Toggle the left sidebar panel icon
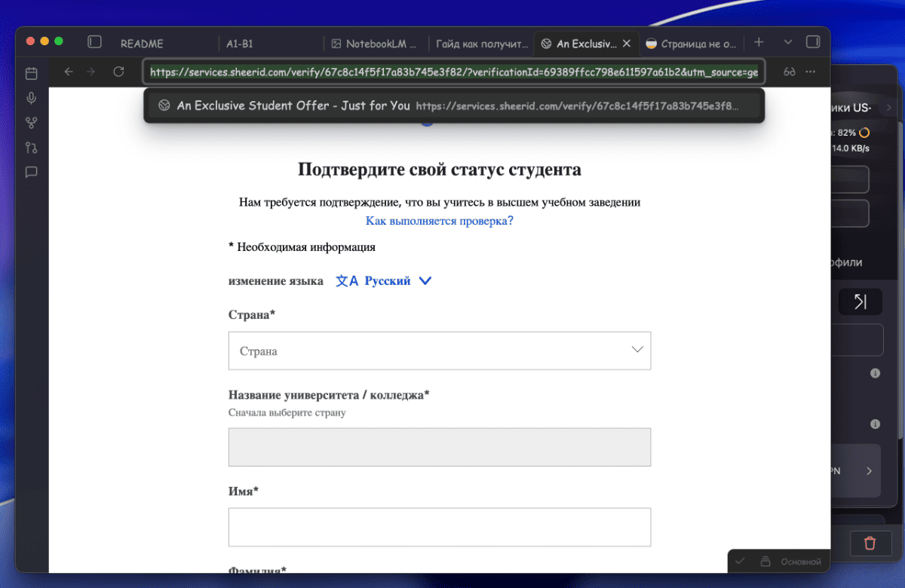The width and height of the screenshot is (905, 588). pyautogui.click(x=94, y=42)
